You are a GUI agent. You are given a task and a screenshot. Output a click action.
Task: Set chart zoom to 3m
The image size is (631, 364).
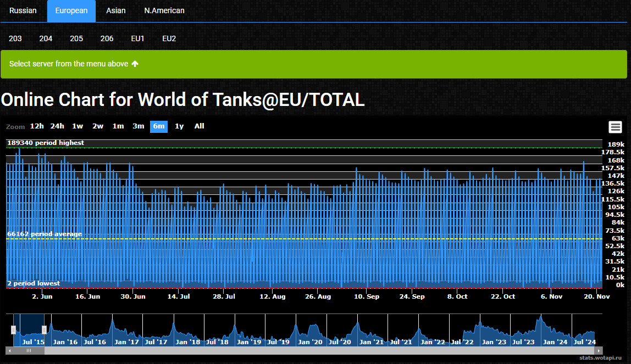point(138,126)
